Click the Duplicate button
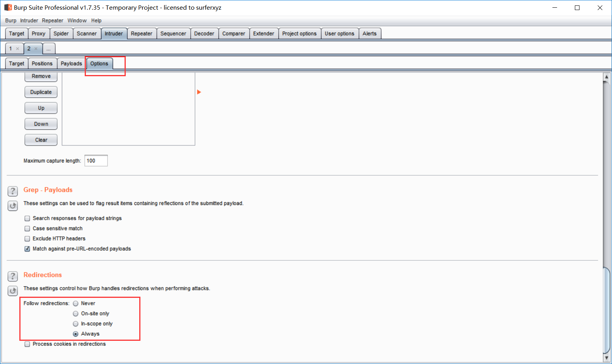The image size is (612, 364). pos(41,92)
